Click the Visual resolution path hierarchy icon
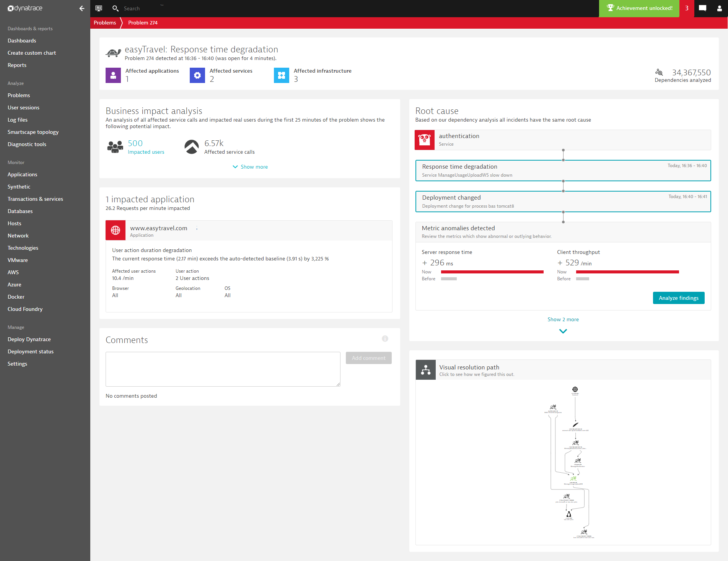 (x=426, y=370)
